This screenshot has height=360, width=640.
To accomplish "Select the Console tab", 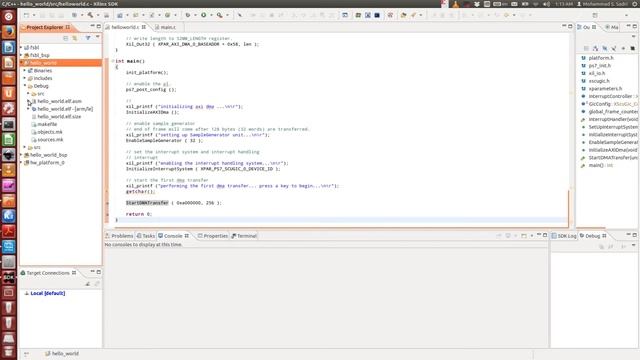I will pyautogui.click(x=173, y=236).
